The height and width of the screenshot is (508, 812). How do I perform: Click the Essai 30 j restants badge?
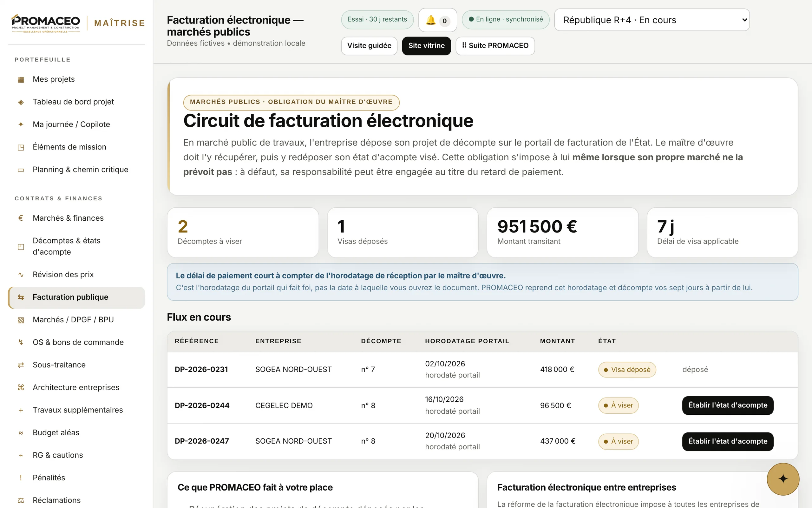[x=377, y=19]
